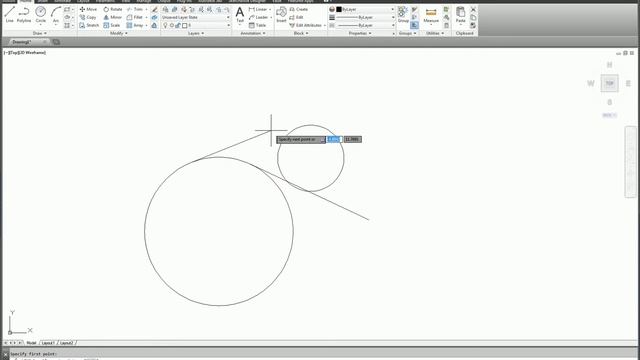
Task: Click the Cut icon in Clipboard
Action: 473,9
